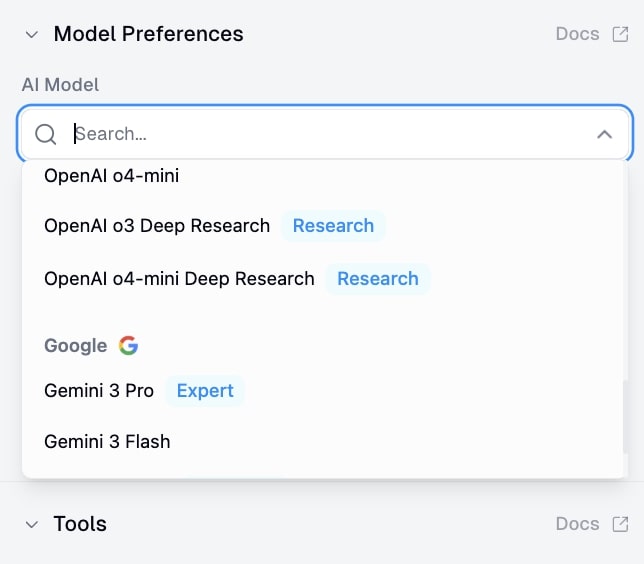This screenshot has width=644, height=564.
Task: Close the AI Model dropdown chevron
Action: [x=604, y=134]
